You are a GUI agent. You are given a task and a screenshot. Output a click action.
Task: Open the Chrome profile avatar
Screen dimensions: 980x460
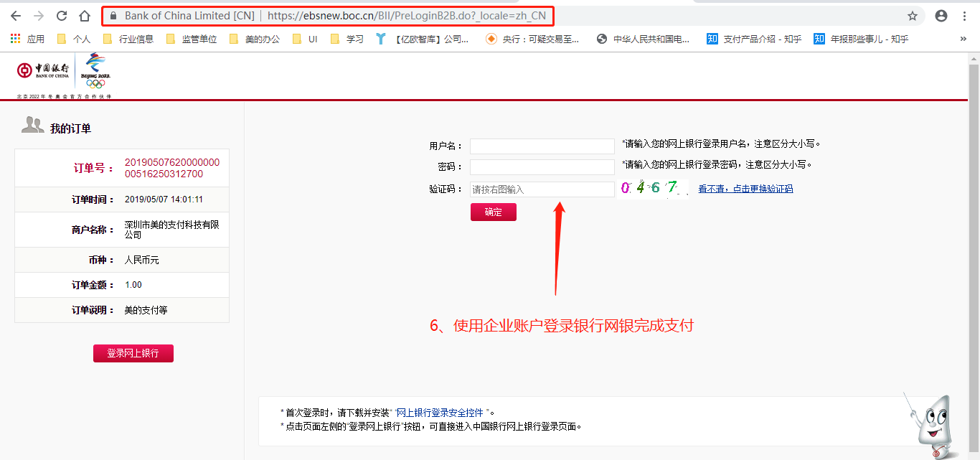(x=941, y=16)
